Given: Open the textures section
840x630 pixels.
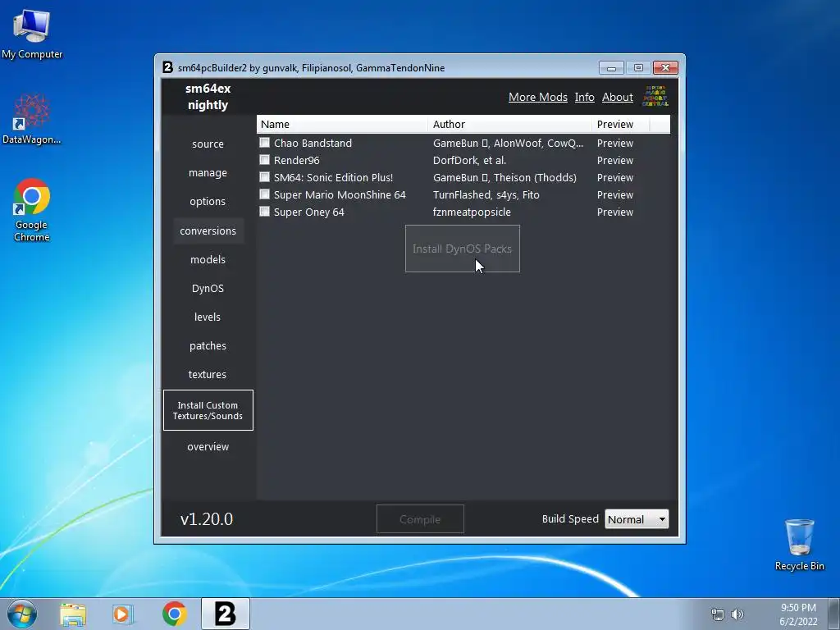Looking at the screenshot, I should click(x=208, y=374).
